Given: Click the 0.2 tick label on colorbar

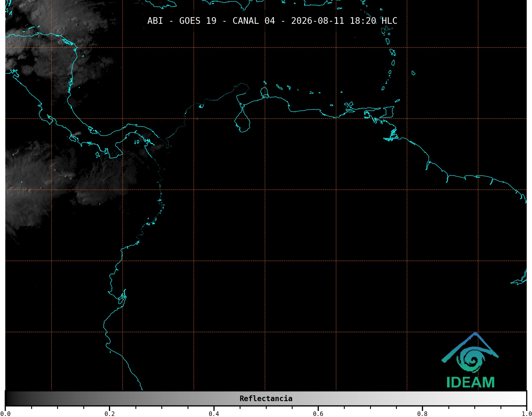Looking at the screenshot, I should click(x=110, y=414).
